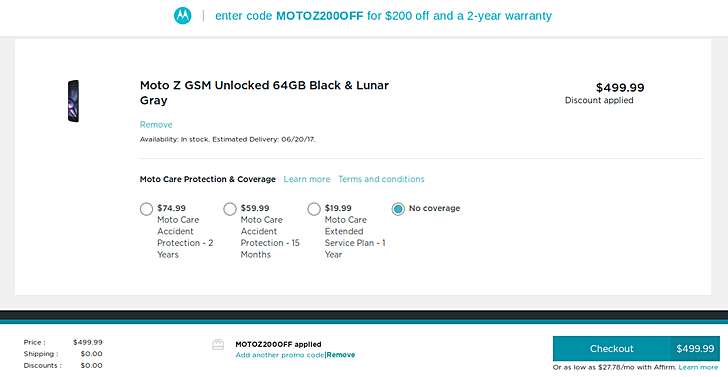Click the Discount applied price text
Image resolution: width=728 pixels, height=377 pixels.
[599, 100]
